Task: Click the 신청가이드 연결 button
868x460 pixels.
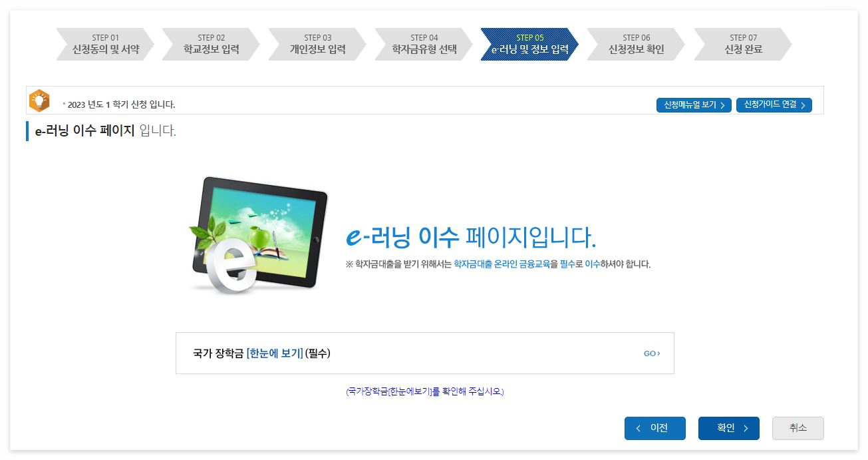Action: 774,105
